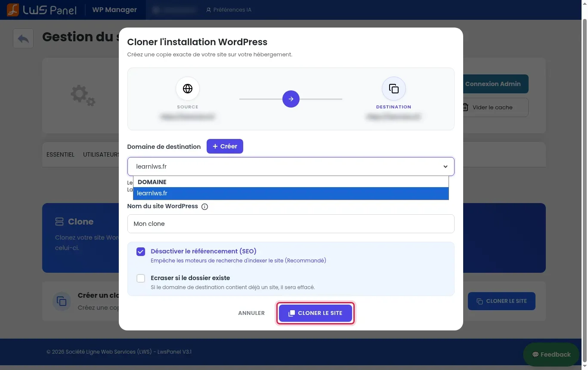Click the Clone server icon in the blue banner
This screenshot has height=370, width=588.
point(59,222)
